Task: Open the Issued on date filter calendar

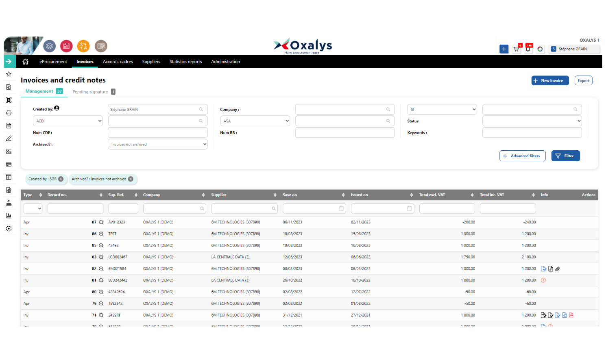Action: point(410,208)
